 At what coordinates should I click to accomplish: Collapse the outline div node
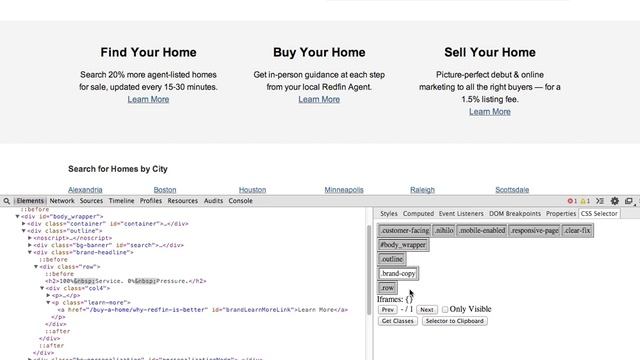tap(24, 231)
